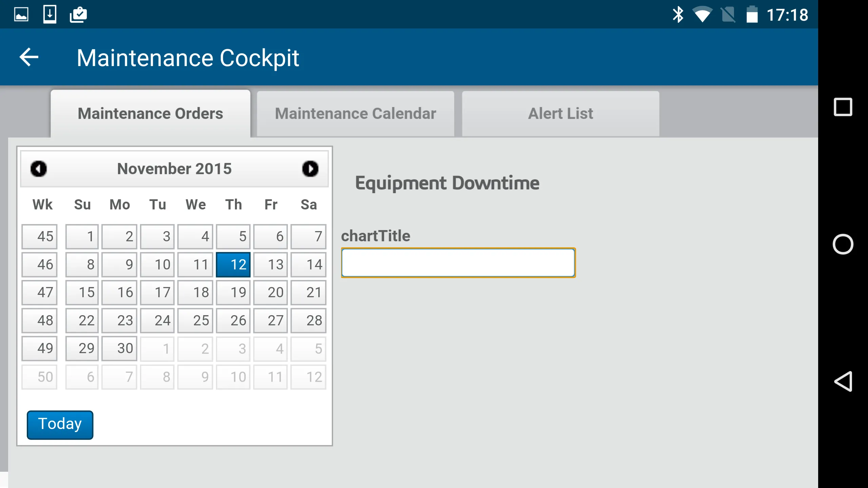Select November 25 in calendar

coord(195,321)
